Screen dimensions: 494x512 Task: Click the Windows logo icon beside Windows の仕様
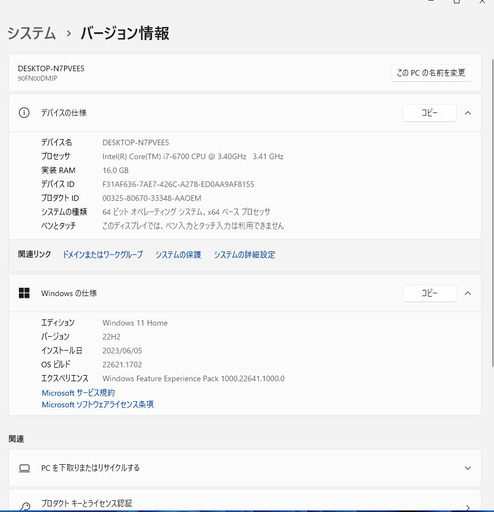[24, 293]
